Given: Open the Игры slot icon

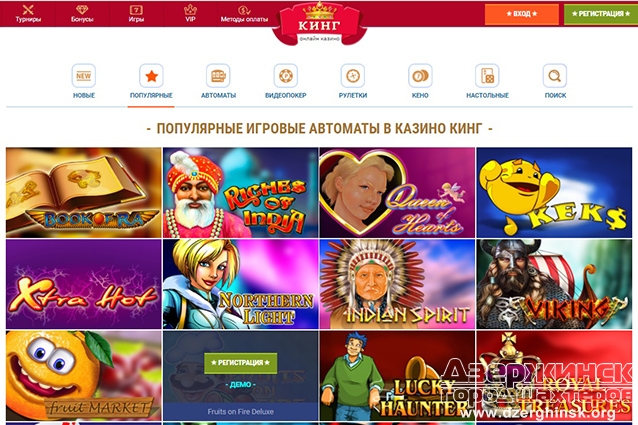Looking at the screenshot, I should pyautogui.click(x=136, y=9).
